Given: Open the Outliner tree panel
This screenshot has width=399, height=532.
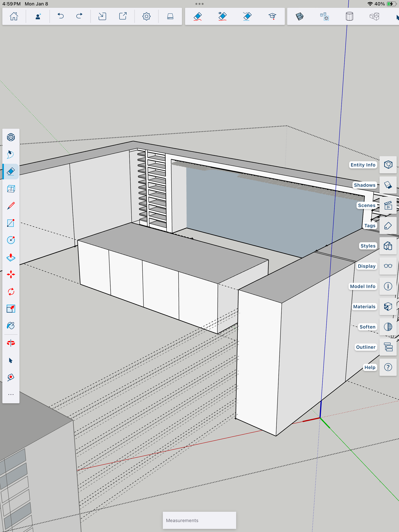Looking at the screenshot, I should [388, 347].
